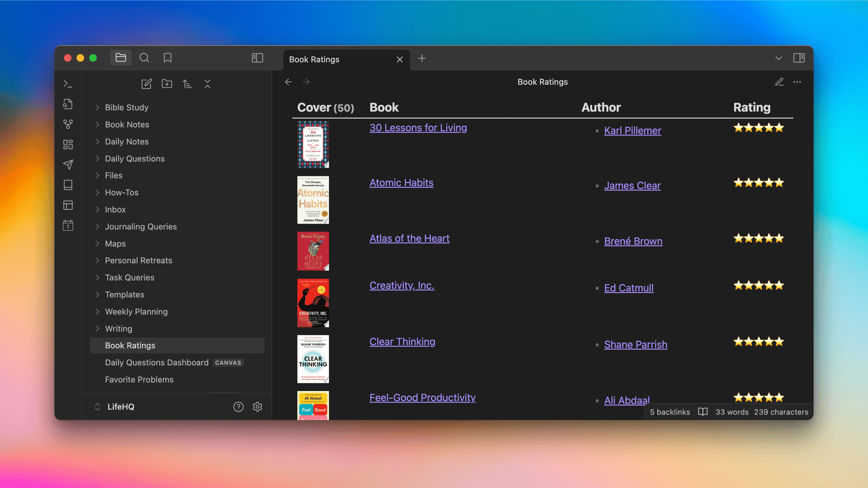868x488 pixels.
Task: Change the explorer sort order
Action: (187, 84)
